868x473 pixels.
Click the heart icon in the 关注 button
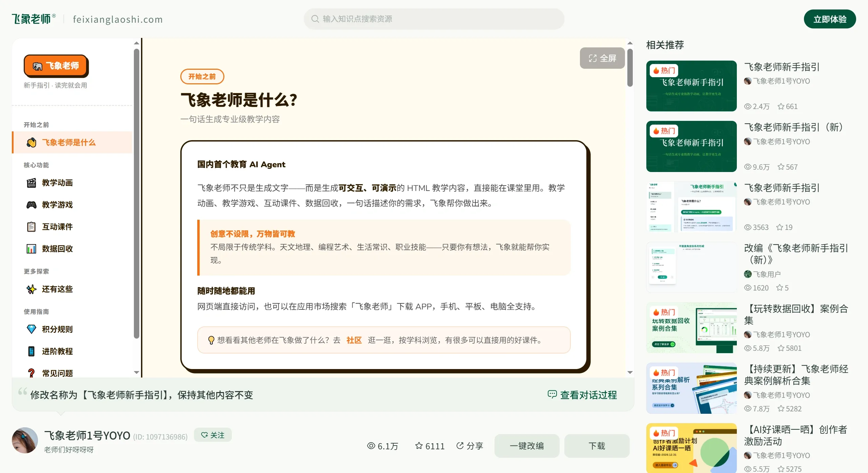[204, 435]
